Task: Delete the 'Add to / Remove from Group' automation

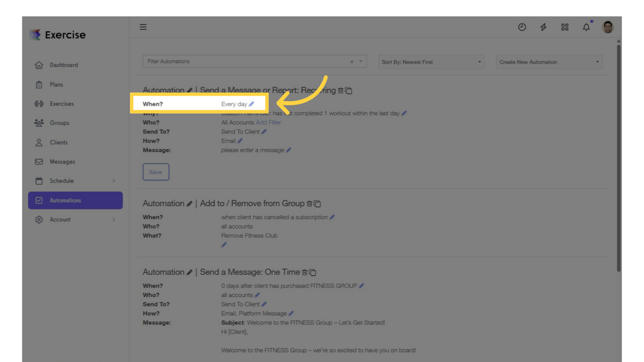Action: pyautogui.click(x=310, y=203)
